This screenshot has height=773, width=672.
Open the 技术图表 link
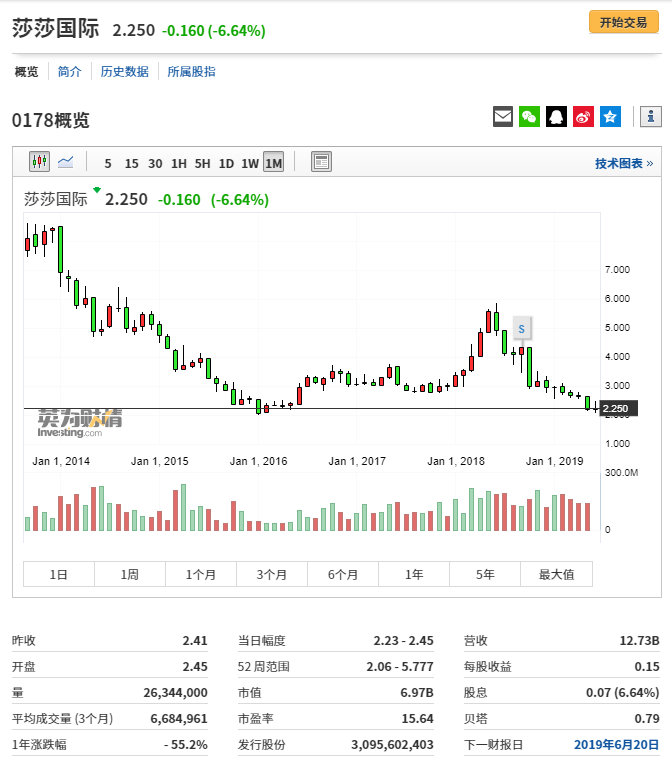coord(624,163)
